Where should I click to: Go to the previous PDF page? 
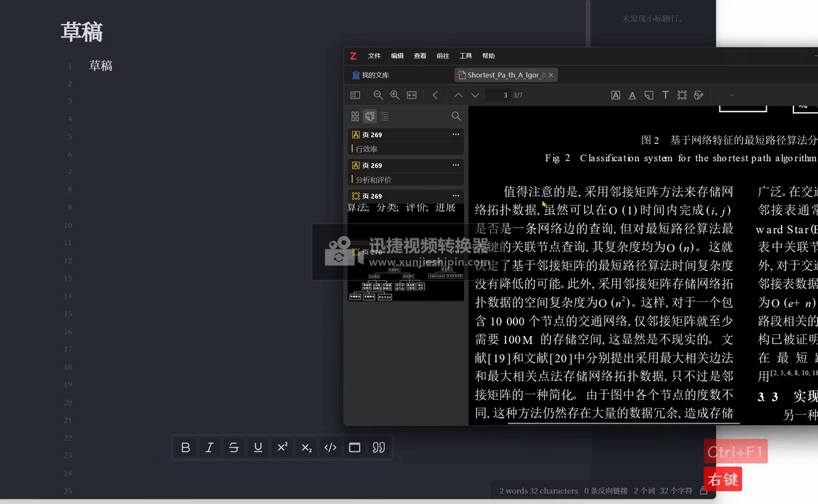(458, 95)
